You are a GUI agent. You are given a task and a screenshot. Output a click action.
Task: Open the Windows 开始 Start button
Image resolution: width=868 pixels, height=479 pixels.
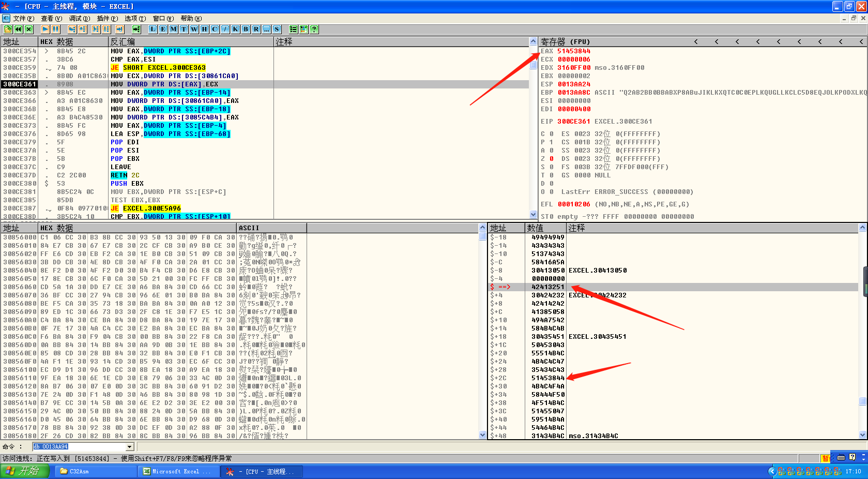tap(25, 471)
